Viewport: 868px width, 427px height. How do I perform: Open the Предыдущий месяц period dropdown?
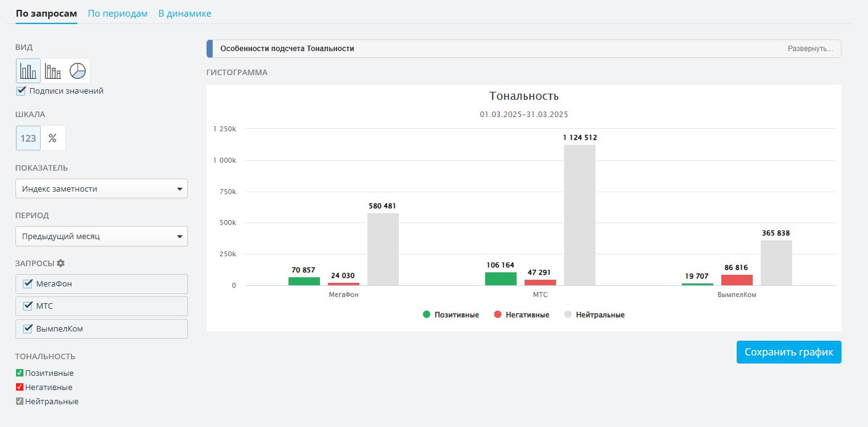click(x=102, y=236)
